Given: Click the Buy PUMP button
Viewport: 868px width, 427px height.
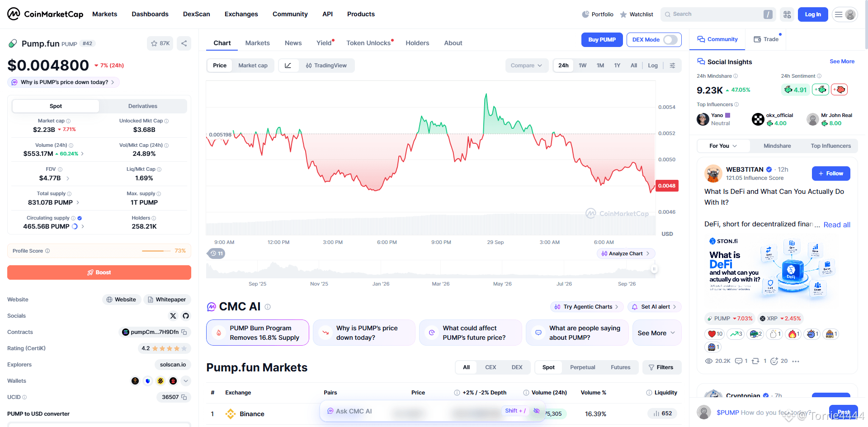Looking at the screenshot, I should pos(602,40).
